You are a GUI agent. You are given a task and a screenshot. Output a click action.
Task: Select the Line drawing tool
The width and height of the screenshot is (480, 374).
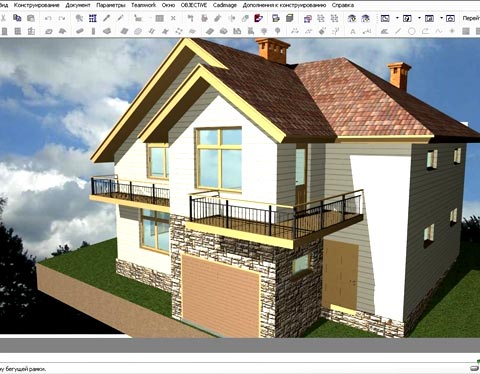pyautogui.click(x=398, y=31)
